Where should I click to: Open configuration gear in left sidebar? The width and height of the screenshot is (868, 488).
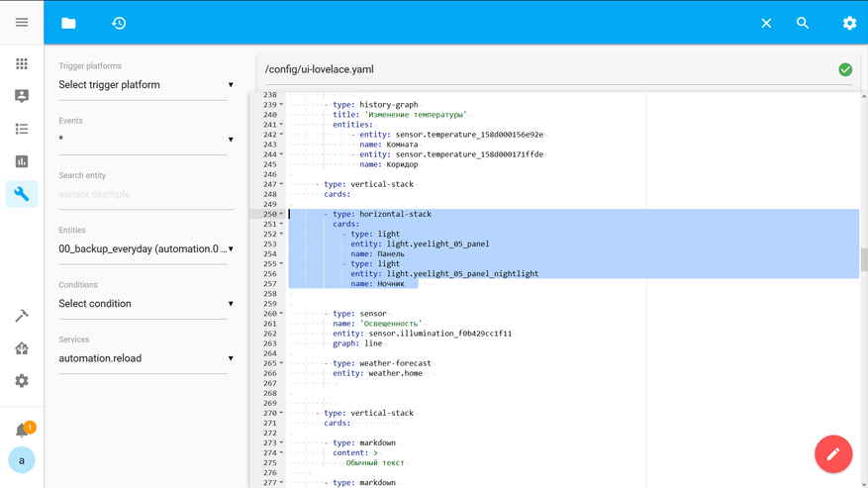[x=22, y=381]
